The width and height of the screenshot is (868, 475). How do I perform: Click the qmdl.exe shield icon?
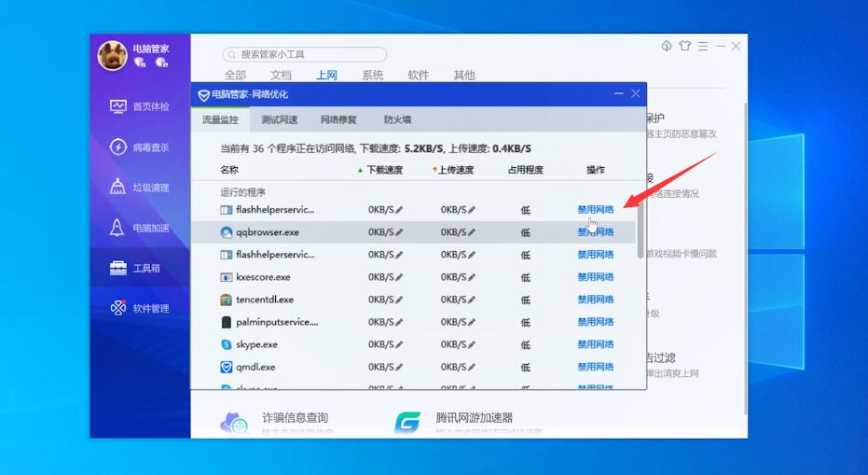coord(227,367)
